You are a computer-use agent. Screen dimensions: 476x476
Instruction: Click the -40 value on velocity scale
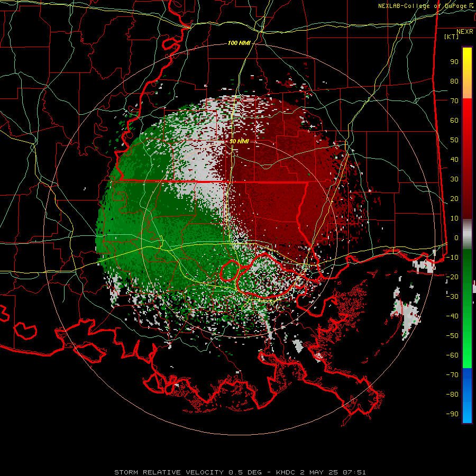coord(452,316)
